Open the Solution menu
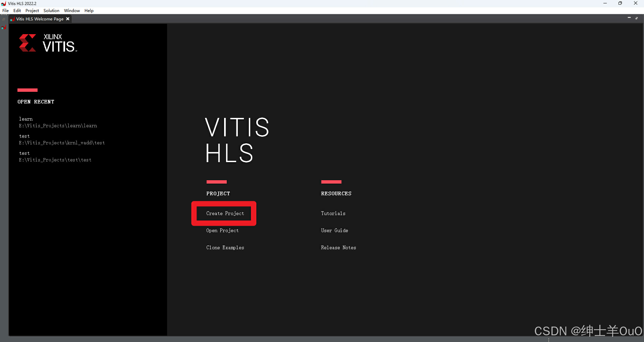Screen dimensions: 644x342 click(51, 11)
